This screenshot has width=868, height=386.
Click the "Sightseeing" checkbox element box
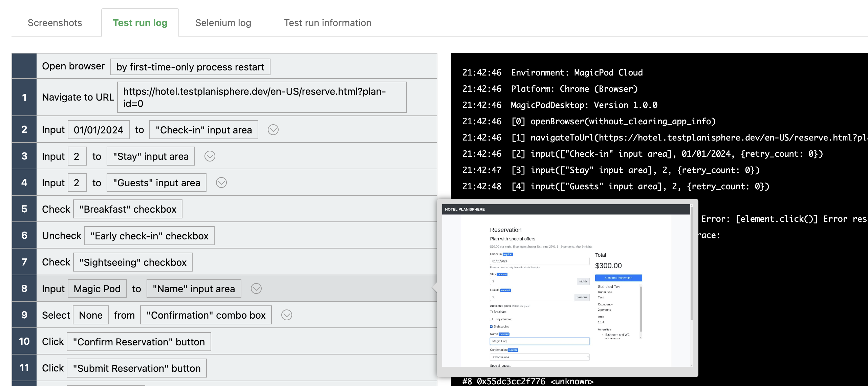tap(133, 262)
